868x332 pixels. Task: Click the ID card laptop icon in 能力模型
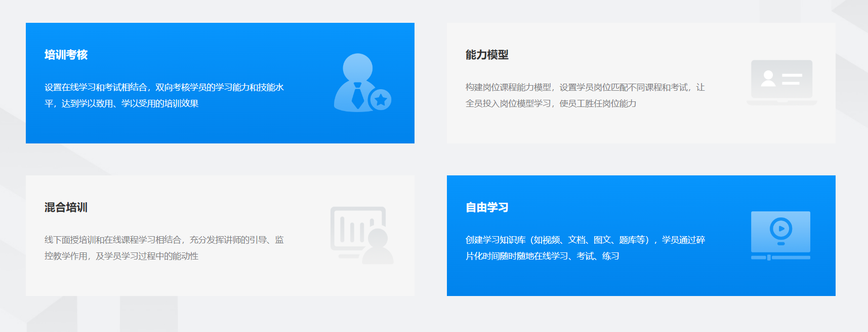[x=781, y=83]
